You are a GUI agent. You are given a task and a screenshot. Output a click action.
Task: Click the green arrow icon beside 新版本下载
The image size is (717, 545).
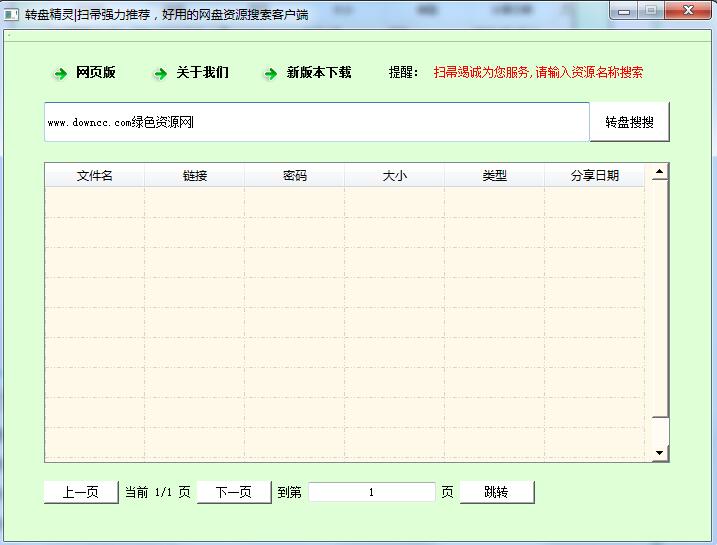(270, 73)
